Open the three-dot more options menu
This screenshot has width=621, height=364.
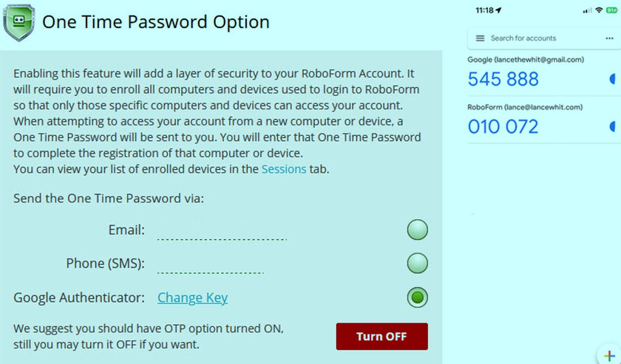(x=608, y=38)
